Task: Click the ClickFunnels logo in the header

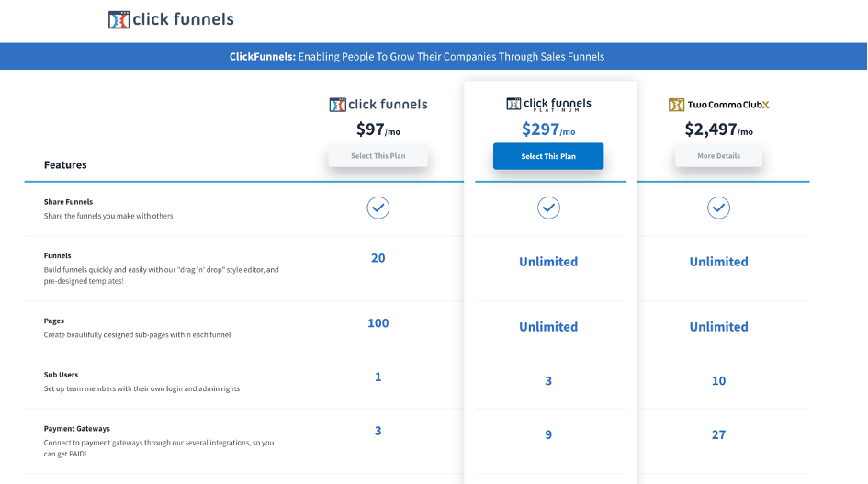Action: pyautogui.click(x=171, y=19)
